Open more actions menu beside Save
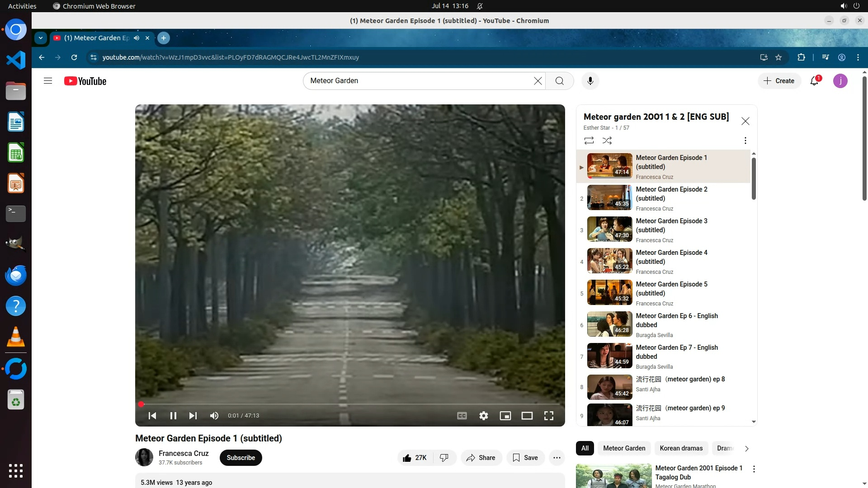The image size is (868, 488). [557, 458]
